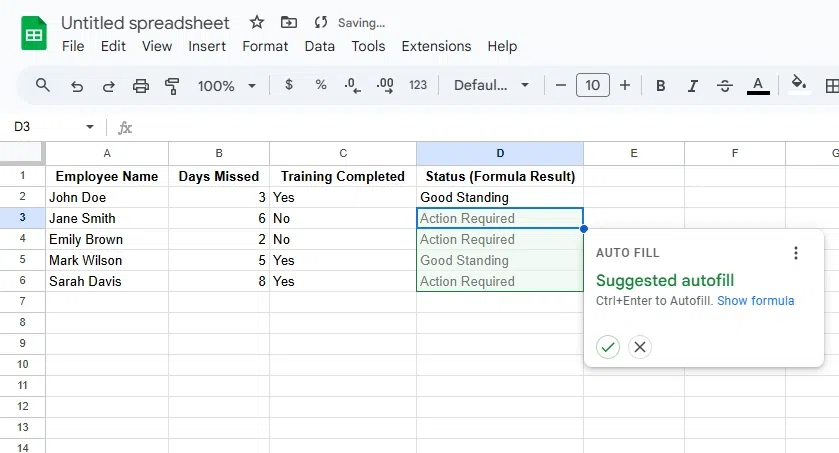
Task: Click the redo arrow icon
Action: click(x=108, y=86)
